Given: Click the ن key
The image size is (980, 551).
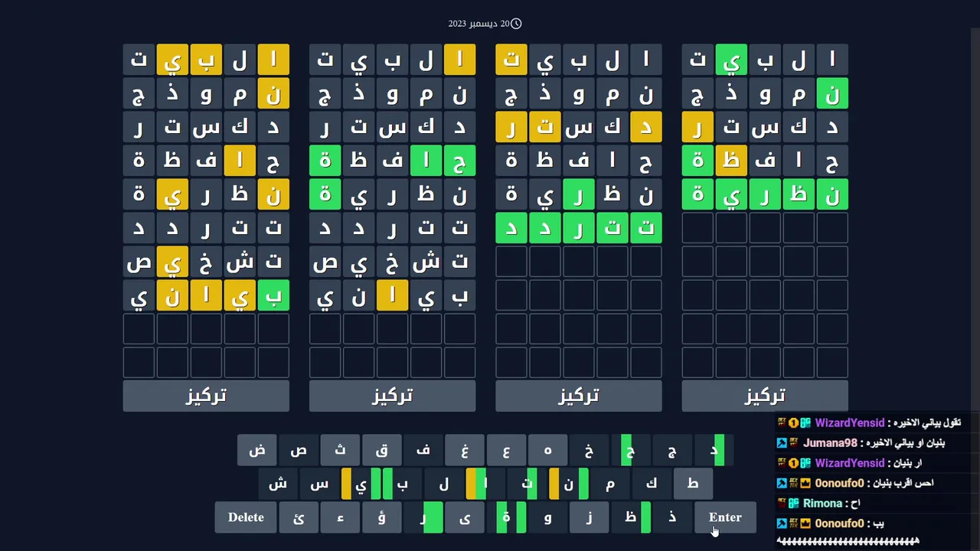Looking at the screenshot, I should [568, 484].
